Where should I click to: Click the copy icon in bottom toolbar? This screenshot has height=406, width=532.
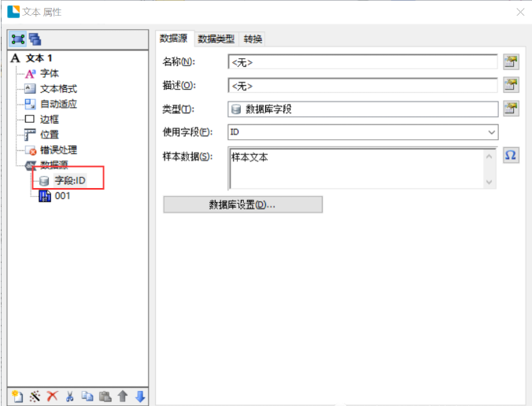pos(87,396)
